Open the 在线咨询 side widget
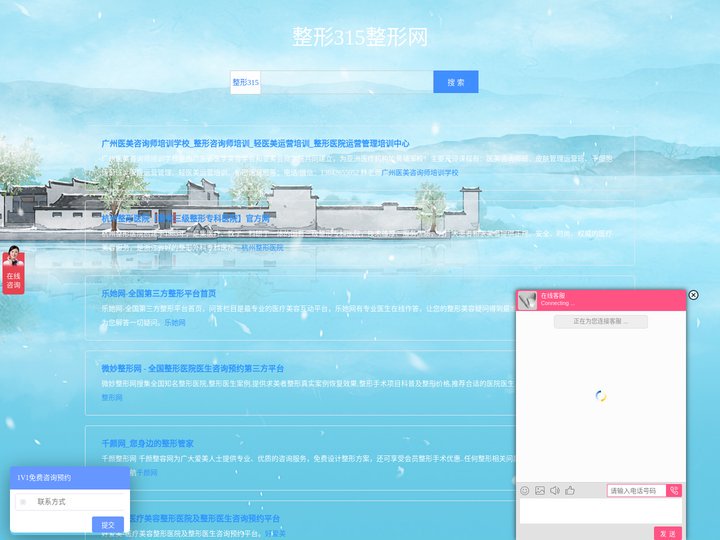 coord(13,270)
